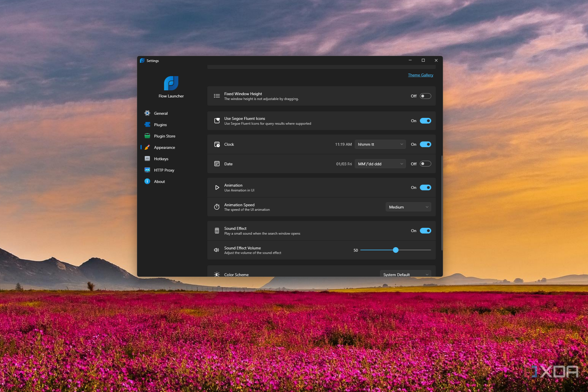Image resolution: width=588 pixels, height=392 pixels.
Task: Maximize the Settings window
Action: point(423,60)
